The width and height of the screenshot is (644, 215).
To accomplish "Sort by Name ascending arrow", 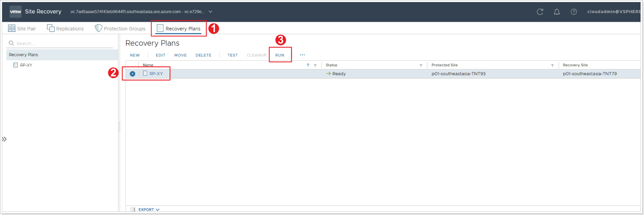I will [308, 65].
